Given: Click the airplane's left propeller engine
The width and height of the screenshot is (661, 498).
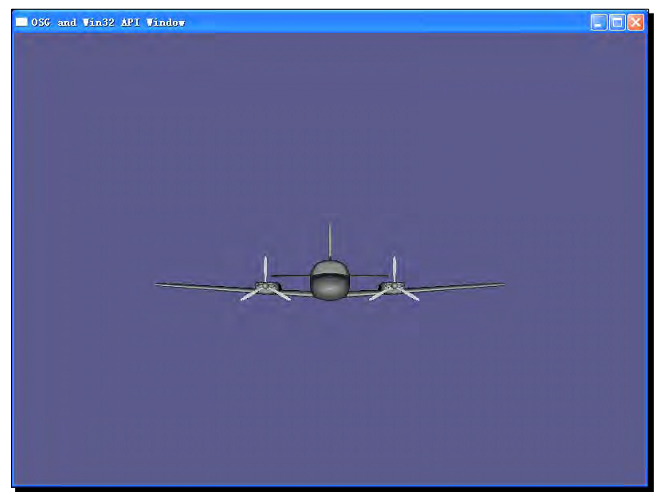Looking at the screenshot, I should point(266,287).
